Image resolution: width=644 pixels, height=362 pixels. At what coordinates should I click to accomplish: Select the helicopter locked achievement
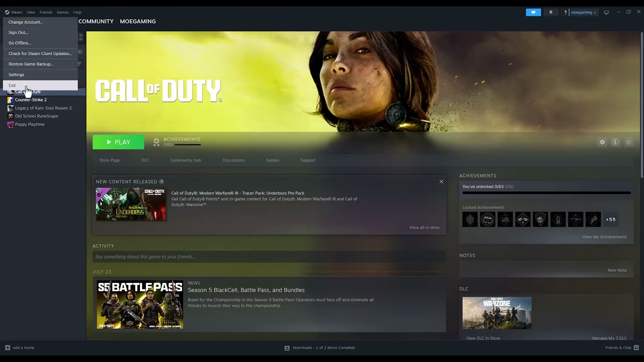pyautogui.click(x=505, y=219)
